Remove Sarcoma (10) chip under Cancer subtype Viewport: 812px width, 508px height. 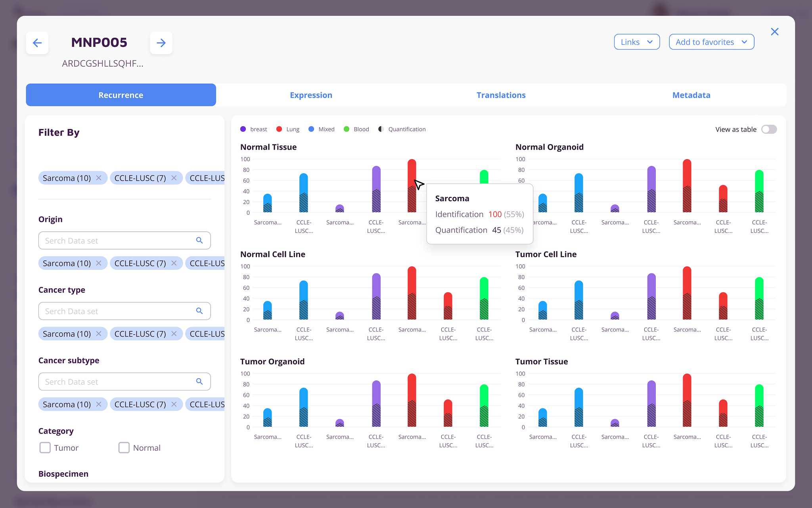click(x=99, y=404)
